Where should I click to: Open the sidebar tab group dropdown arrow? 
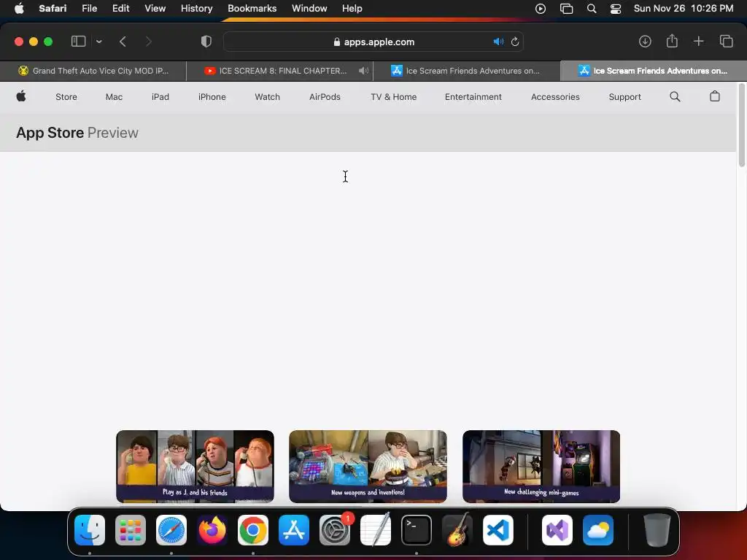click(99, 42)
